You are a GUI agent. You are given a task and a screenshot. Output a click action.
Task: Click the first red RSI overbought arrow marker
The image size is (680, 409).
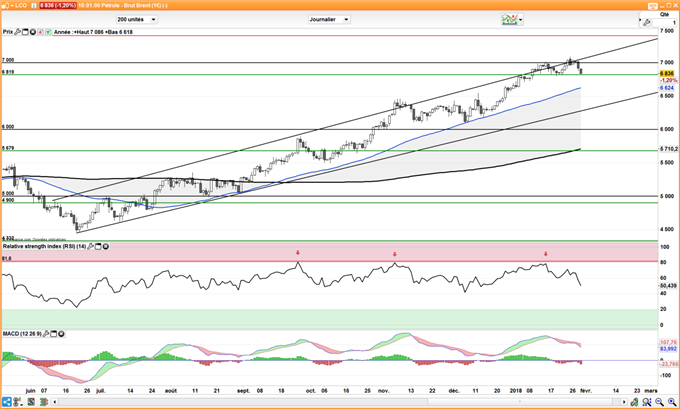point(298,252)
